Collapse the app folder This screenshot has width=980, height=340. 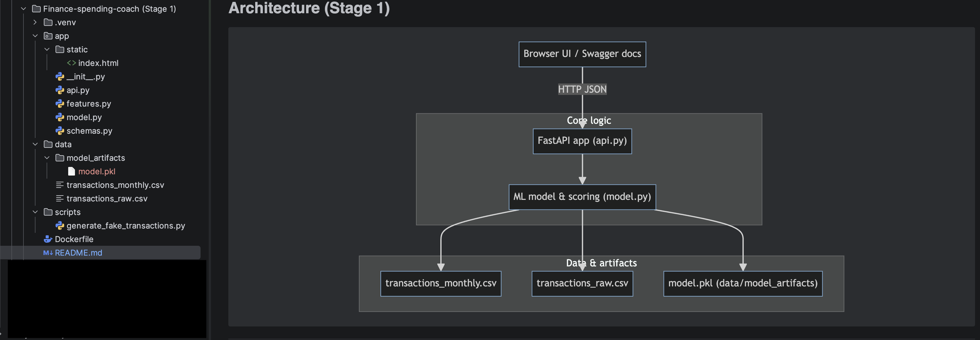(x=35, y=36)
